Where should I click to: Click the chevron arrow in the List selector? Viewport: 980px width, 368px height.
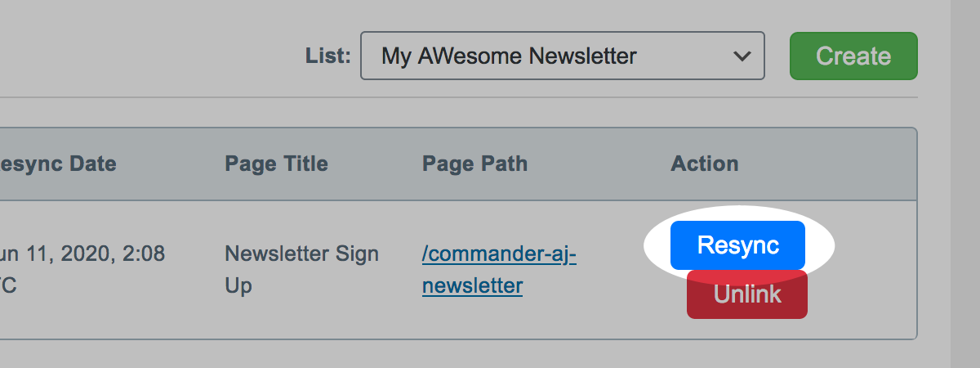tap(742, 56)
